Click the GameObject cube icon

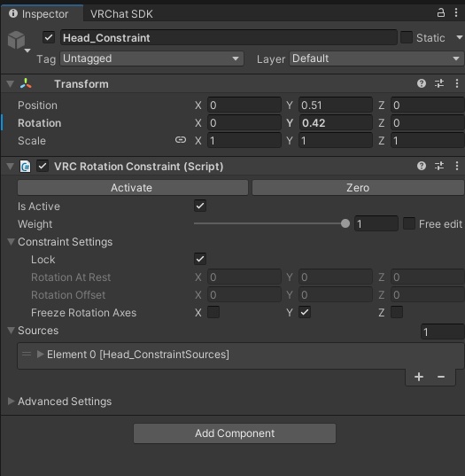[x=16, y=40]
